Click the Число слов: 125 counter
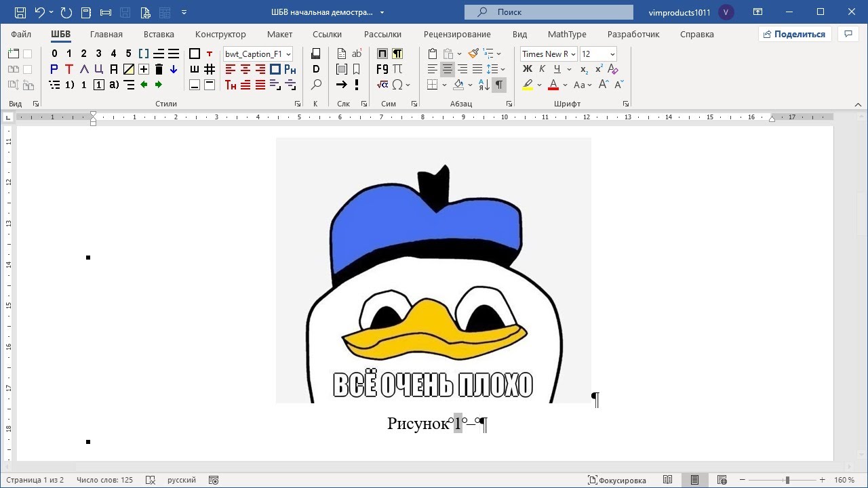868x488 pixels. (104, 480)
